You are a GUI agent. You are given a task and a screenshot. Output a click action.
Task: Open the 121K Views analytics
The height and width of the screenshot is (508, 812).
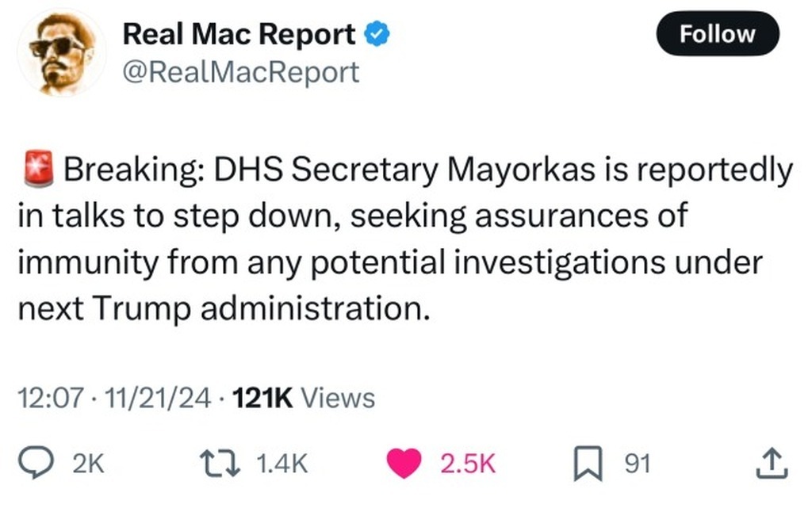click(x=304, y=399)
